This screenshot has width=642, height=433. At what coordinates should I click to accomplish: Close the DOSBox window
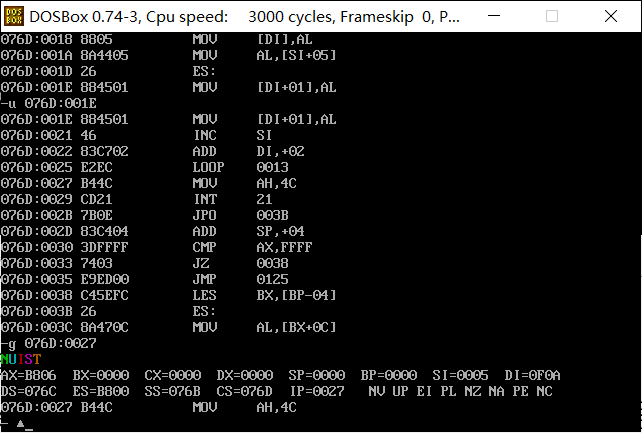pyautogui.click(x=611, y=16)
